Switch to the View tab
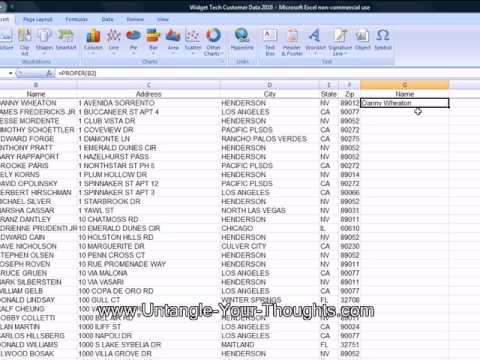The width and height of the screenshot is (480, 360). click(x=163, y=20)
